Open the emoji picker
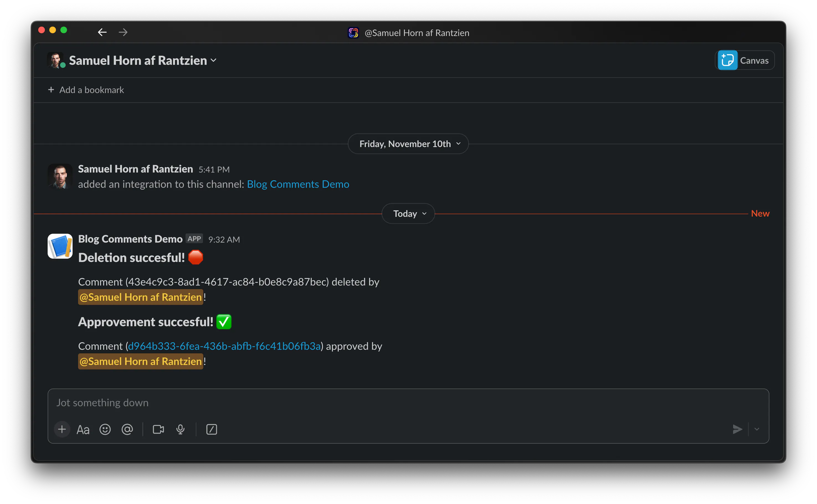This screenshot has height=504, width=817. (105, 429)
